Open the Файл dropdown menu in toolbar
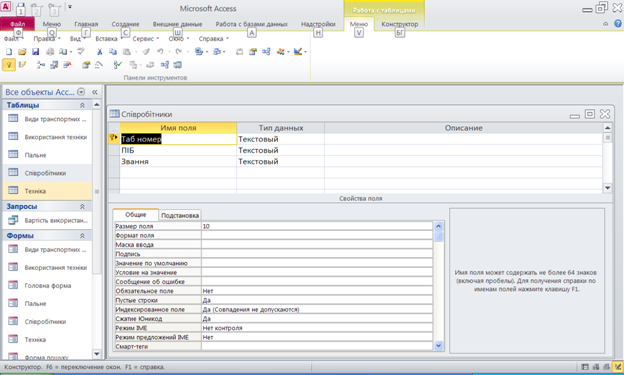The image size is (624, 375). (x=13, y=39)
